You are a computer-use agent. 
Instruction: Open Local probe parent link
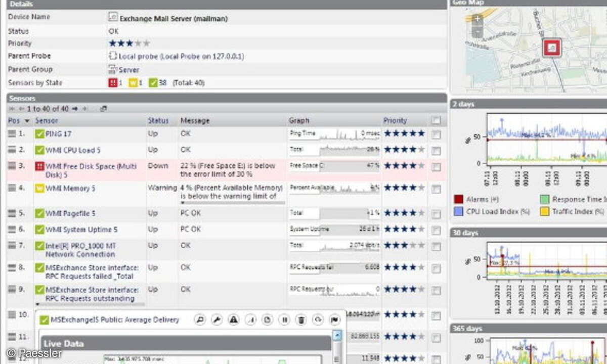pyautogui.click(x=181, y=56)
